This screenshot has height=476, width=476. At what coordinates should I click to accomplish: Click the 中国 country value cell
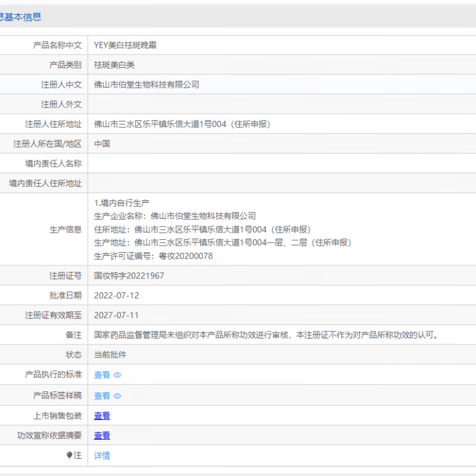pyautogui.click(x=101, y=143)
